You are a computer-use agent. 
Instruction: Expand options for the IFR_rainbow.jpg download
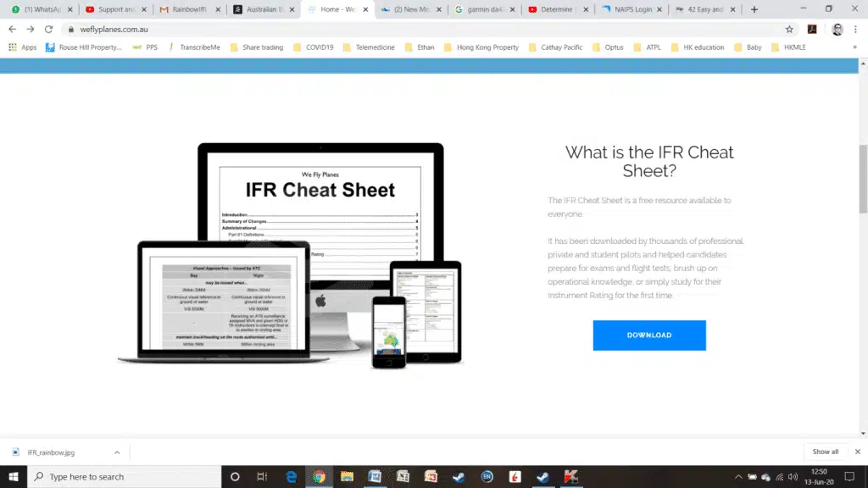pos(117,452)
